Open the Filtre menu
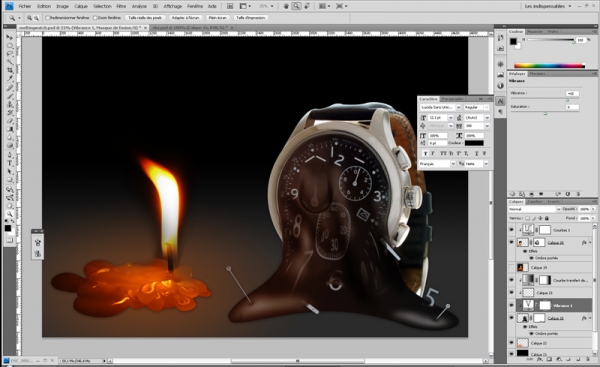This screenshot has height=367, width=600. click(x=121, y=6)
